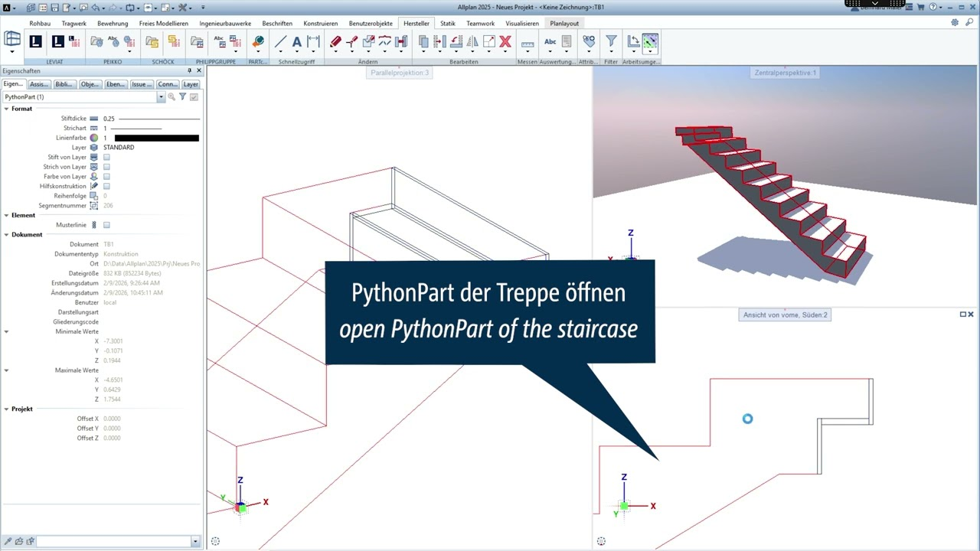This screenshot has width=980, height=551.
Task: Click the red X delete tool in Bearbeiten
Action: click(x=505, y=42)
